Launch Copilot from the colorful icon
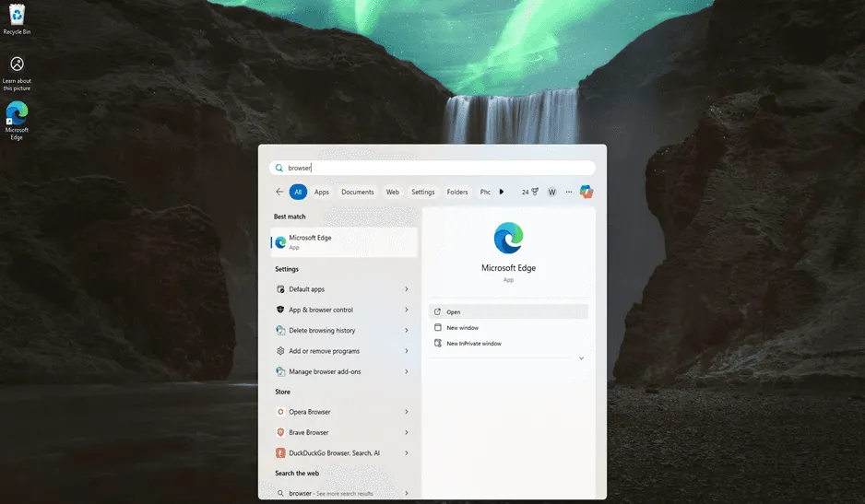The image size is (865, 504). coord(587,192)
